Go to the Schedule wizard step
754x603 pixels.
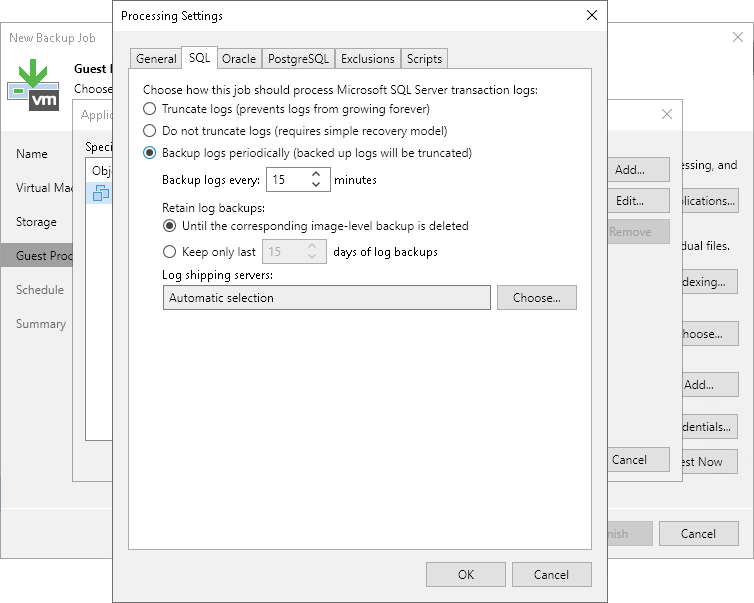point(40,289)
